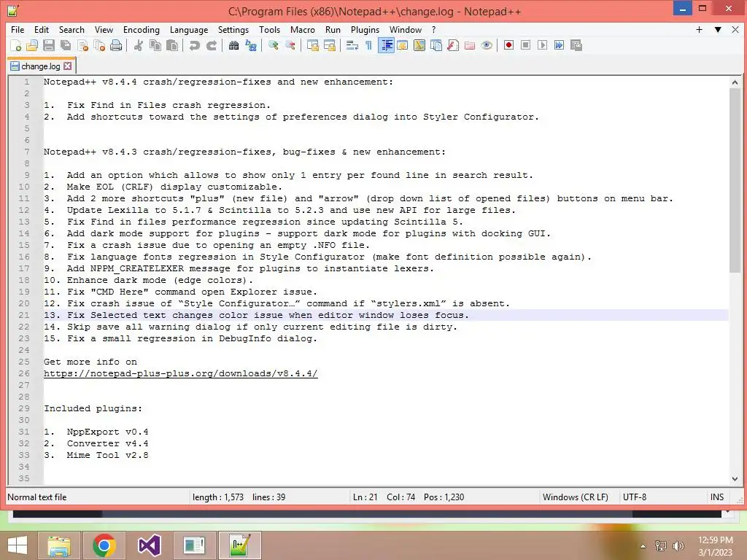Click the Normal text file status label
This screenshot has width=747, height=560.
(x=37, y=497)
